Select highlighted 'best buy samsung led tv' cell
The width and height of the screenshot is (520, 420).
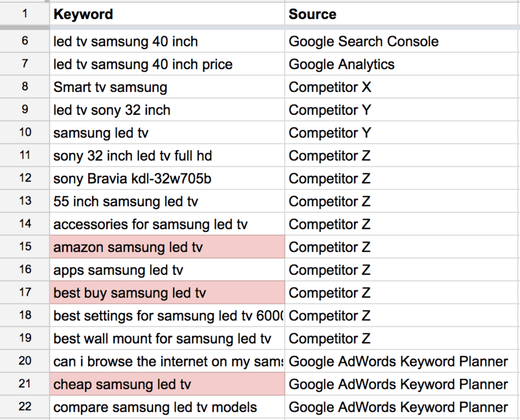tap(167, 293)
